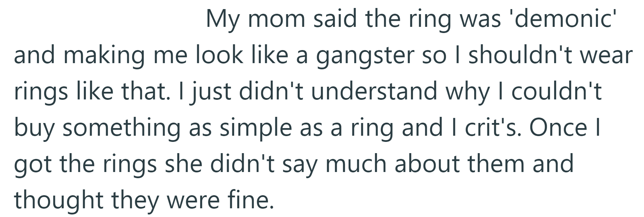This screenshot has height=217, width=644.
Task: Click on the word 'understand'
Action: 374,91
